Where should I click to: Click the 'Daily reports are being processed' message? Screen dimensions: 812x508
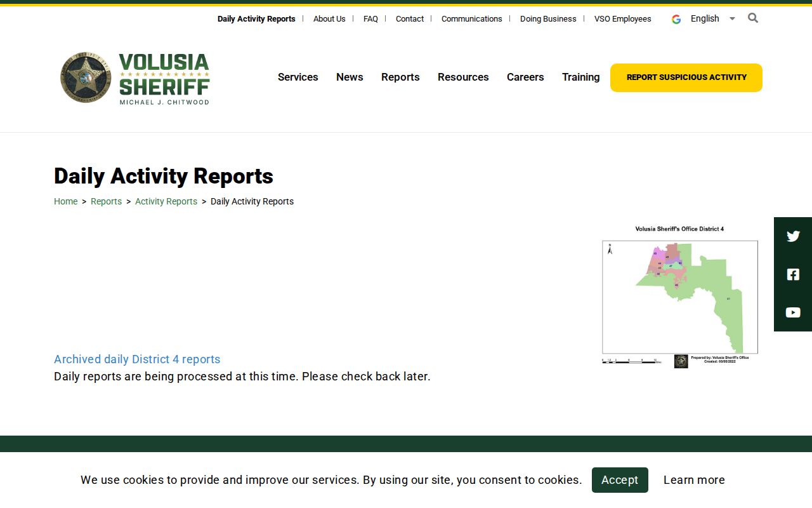pyautogui.click(x=242, y=377)
